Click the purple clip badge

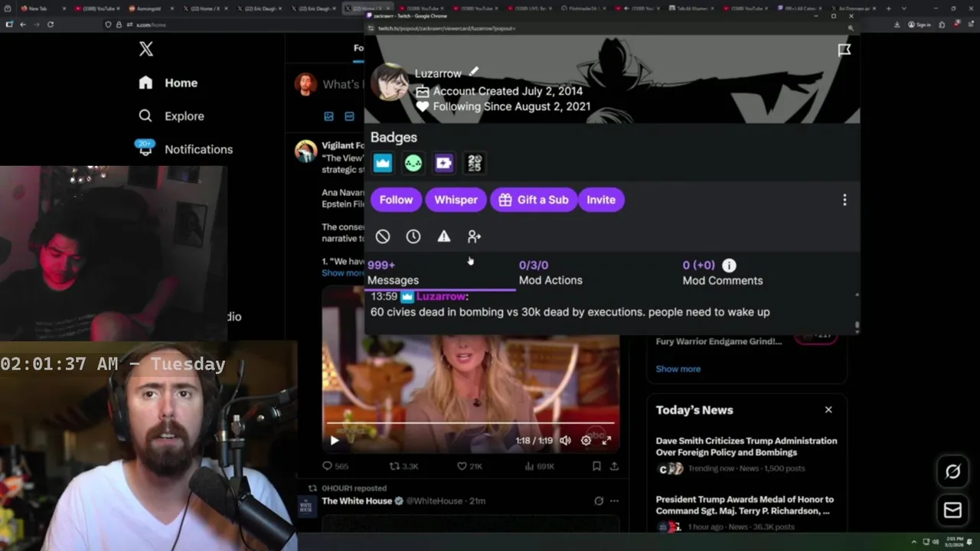tap(444, 163)
